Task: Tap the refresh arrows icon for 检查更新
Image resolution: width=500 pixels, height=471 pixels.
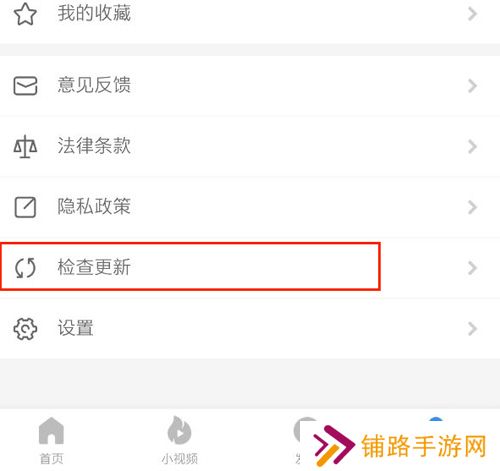Action: (25, 268)
